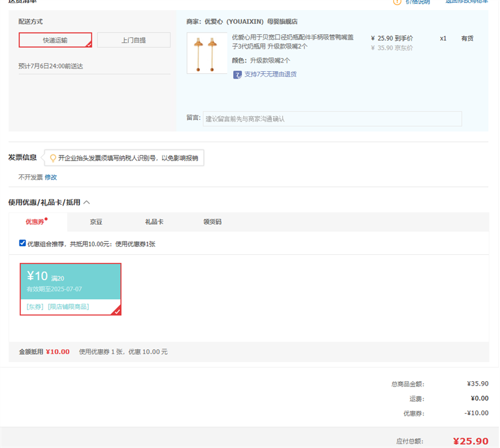Click the lightbulb icon beside invoice tip
The height and width of the screenshot is (448, 500).
pyautogui.click(x=53, y=158)
